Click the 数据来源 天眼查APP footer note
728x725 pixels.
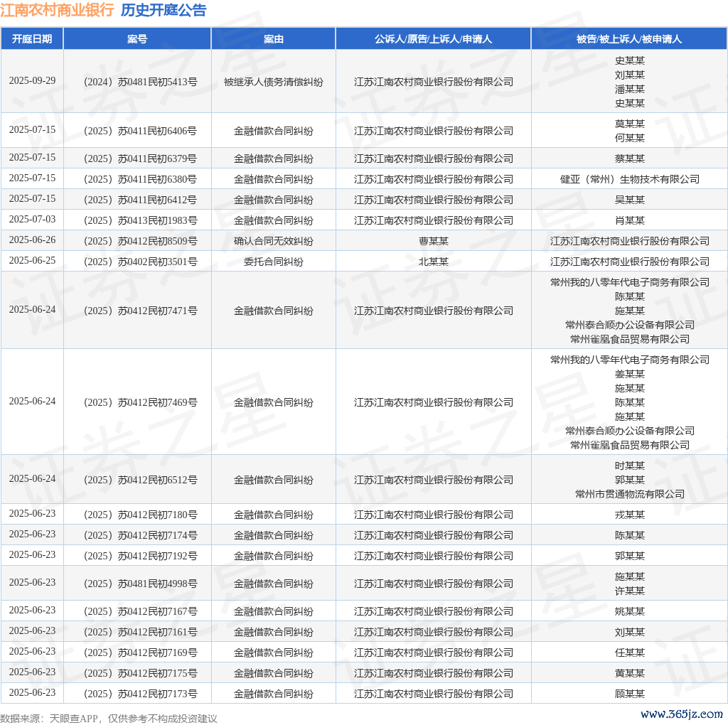click(x=109, y=719)
